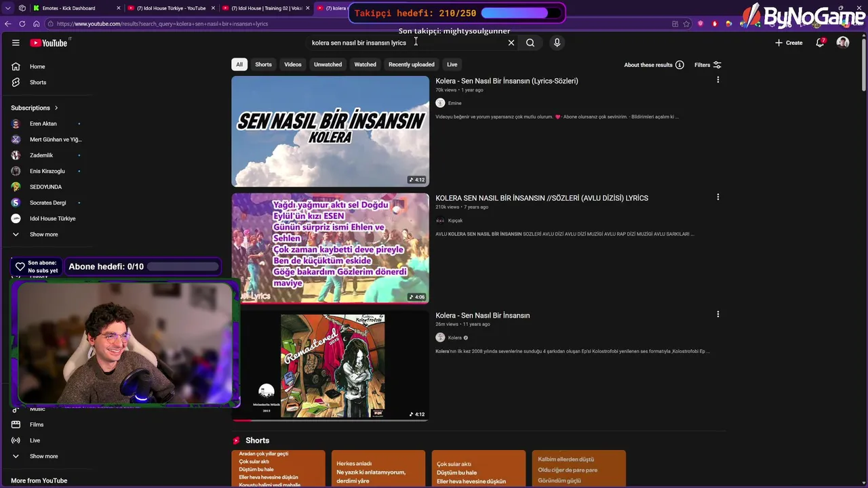868x488 pixels.
Task: Expand the Subscriptions section chevron
Action: [x=56, y=108]
